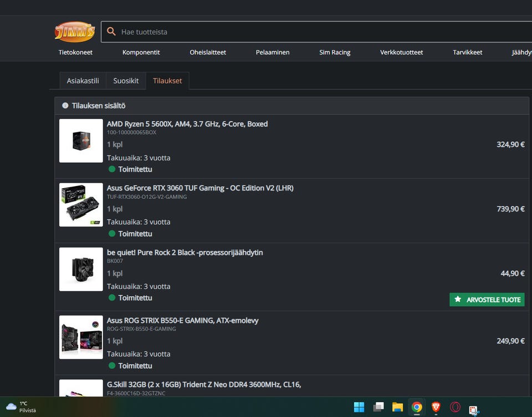Open Task View in the taskbar
The image size is (532, 417).
tap(378, 407)
